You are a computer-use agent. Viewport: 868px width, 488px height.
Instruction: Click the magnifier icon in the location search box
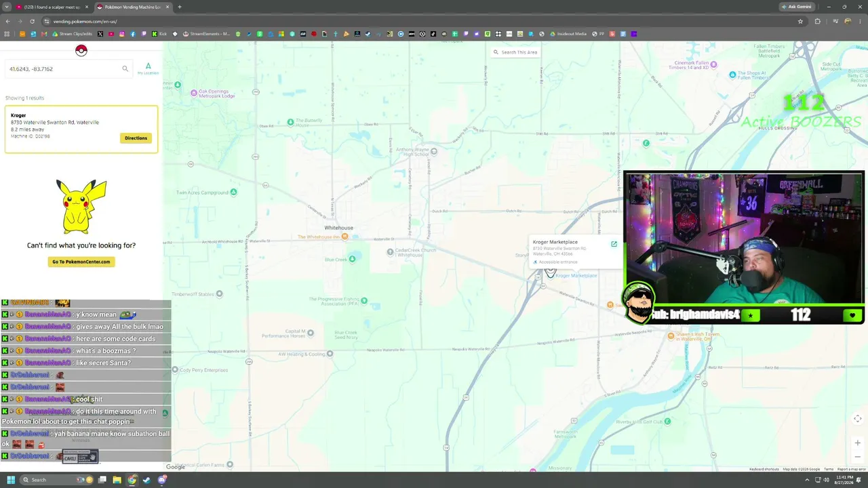(x=125, y=68)
